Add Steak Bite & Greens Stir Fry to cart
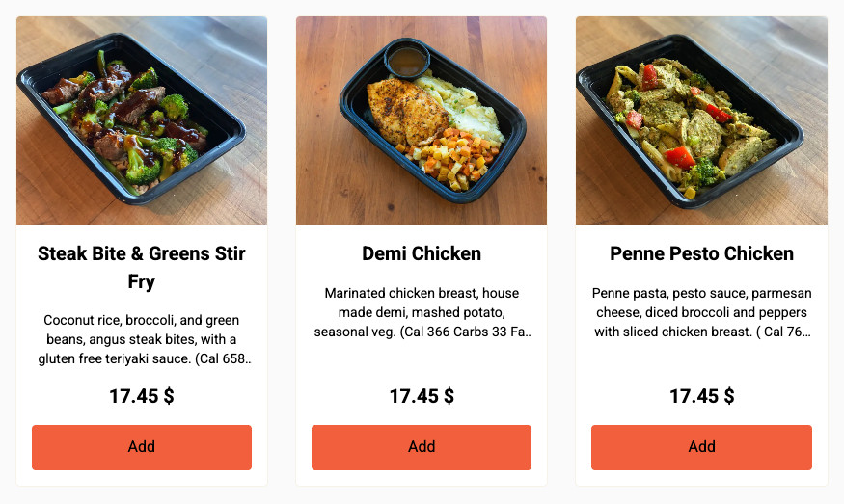Image resolution: width=844 pixels, height=504 pixels. coord(142,447)
